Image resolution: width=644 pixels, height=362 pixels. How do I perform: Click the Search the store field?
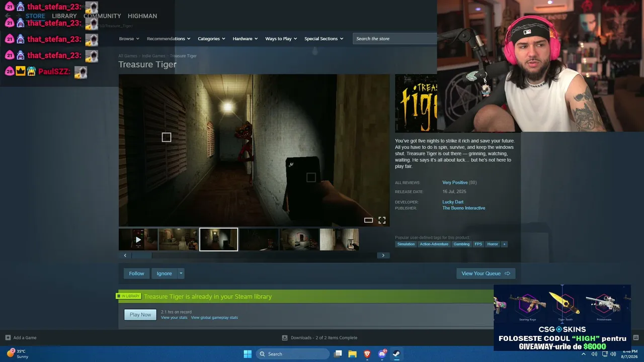point(395,39)
